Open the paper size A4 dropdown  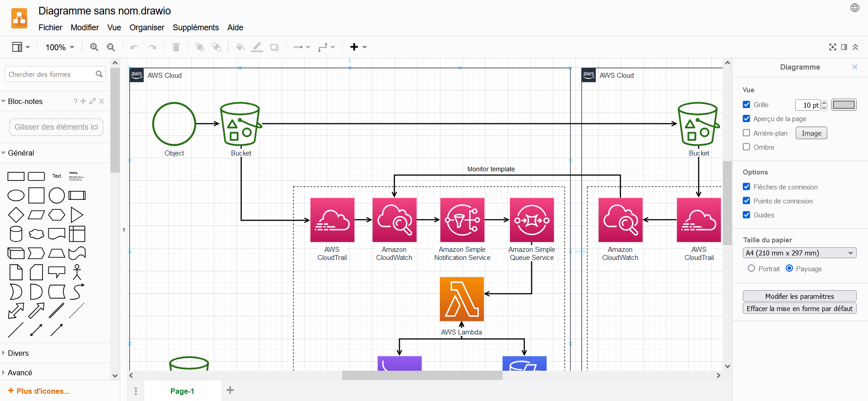799,253
